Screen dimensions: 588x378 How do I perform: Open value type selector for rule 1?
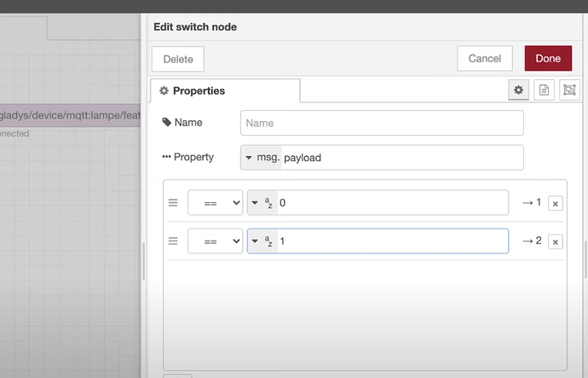pos(262,241)
